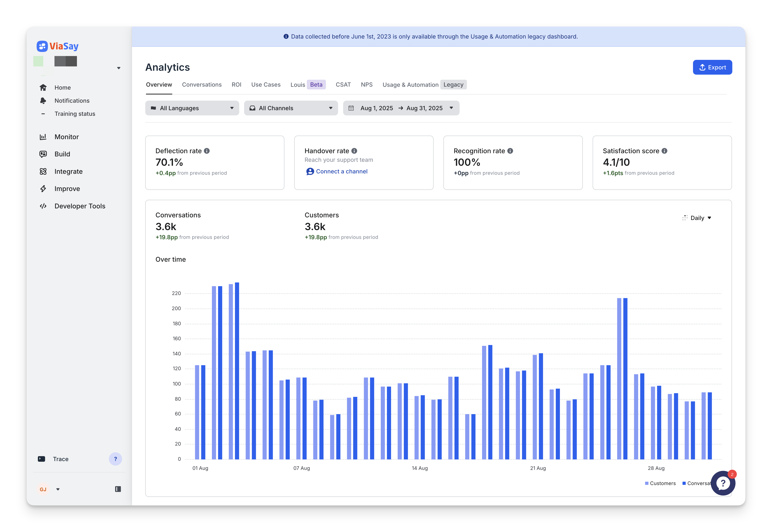Click the Trace help question badge

pos(115,459)
